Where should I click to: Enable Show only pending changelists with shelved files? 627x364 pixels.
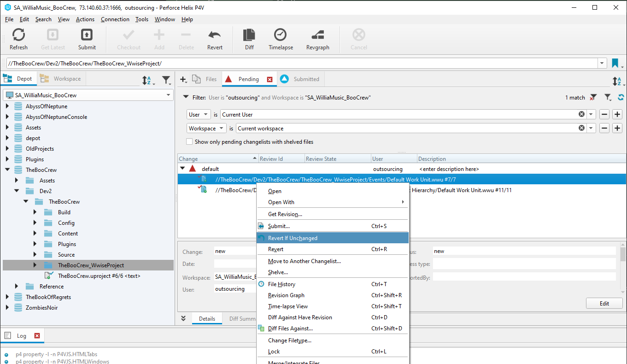(x=189, y=141)
